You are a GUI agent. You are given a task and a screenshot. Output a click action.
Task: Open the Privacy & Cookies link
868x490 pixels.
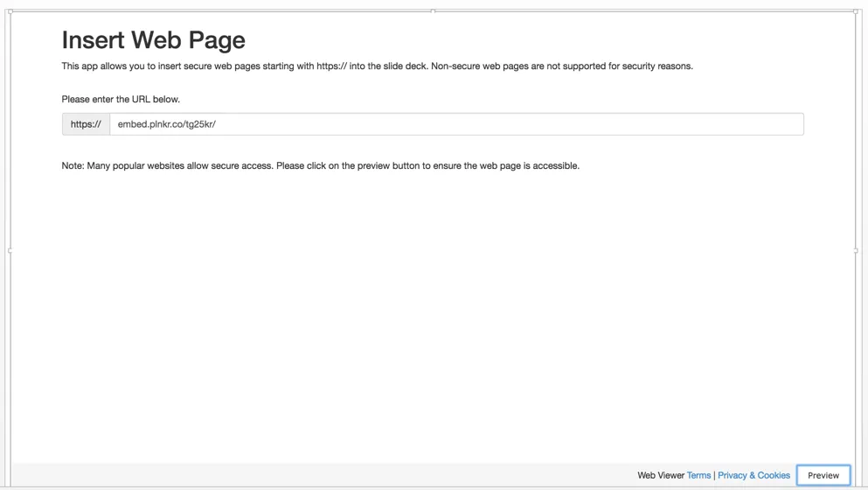click(x=753, y=475)
